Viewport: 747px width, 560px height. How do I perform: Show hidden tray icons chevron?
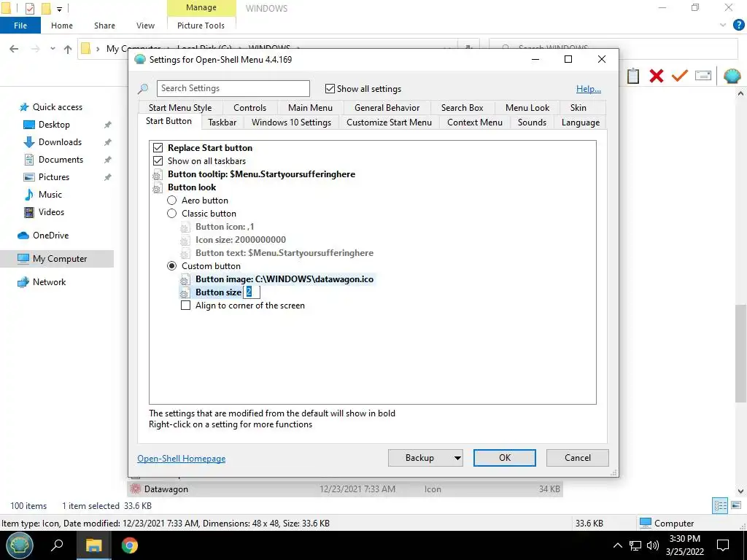617,545
